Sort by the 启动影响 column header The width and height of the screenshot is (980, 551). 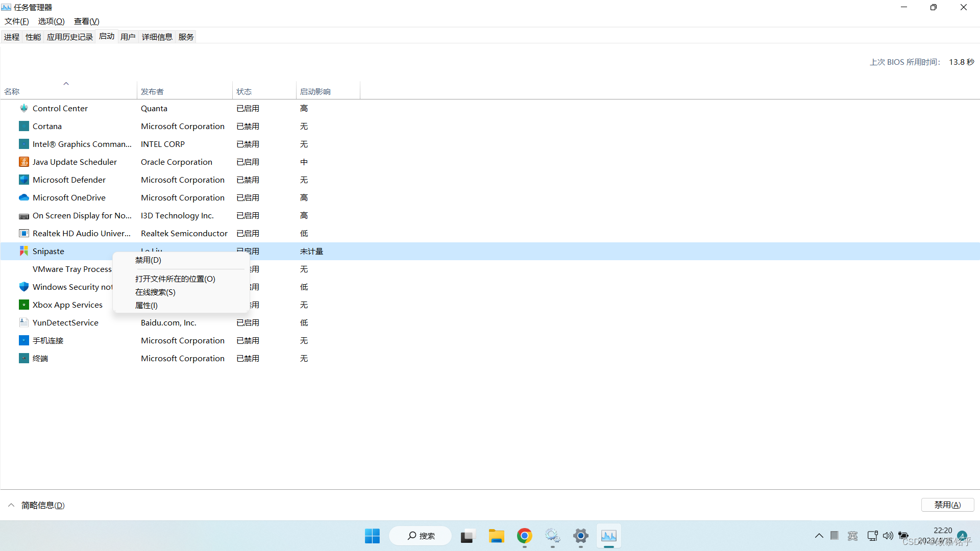[x=315, y=91]
